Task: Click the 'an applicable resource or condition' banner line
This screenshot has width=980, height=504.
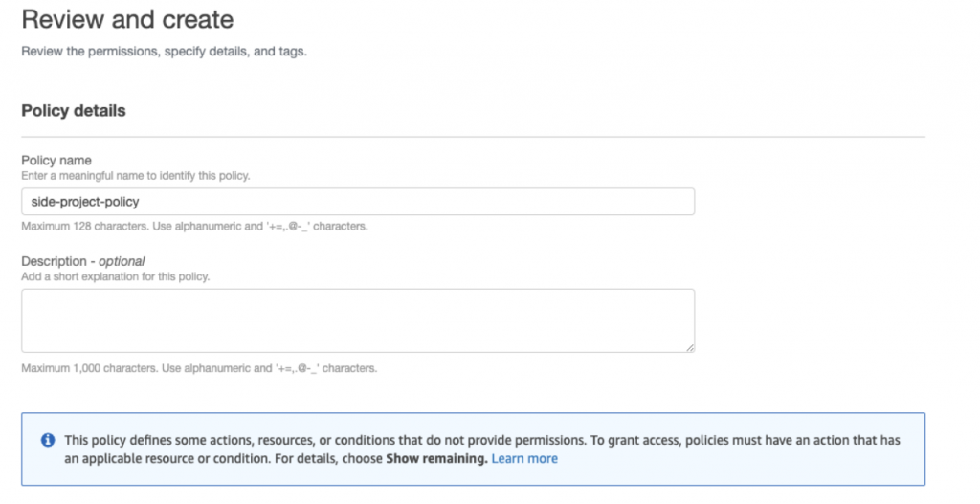Action: click(220, 459)
